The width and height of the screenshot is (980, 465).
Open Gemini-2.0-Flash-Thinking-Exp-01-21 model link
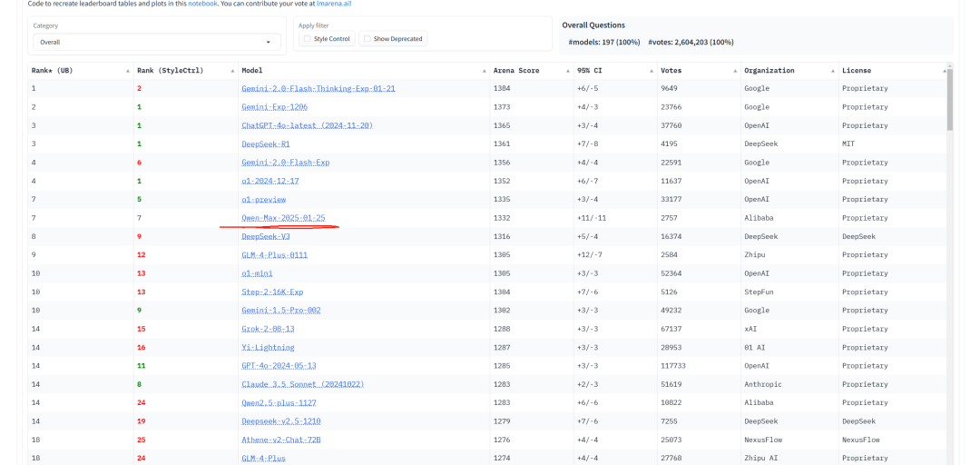coord(318,88)
